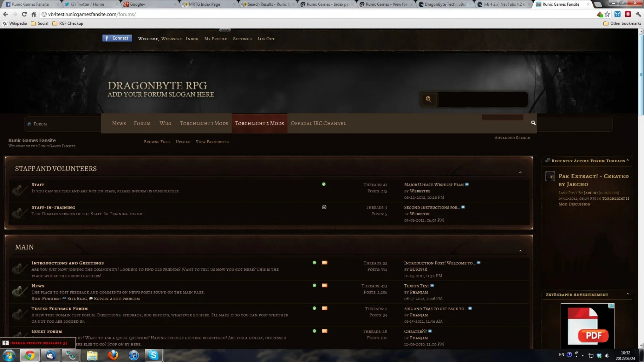644x362 pixels.
Task: Go to last post in Major Update Wishlist Plan
Action: click(467, 184)
